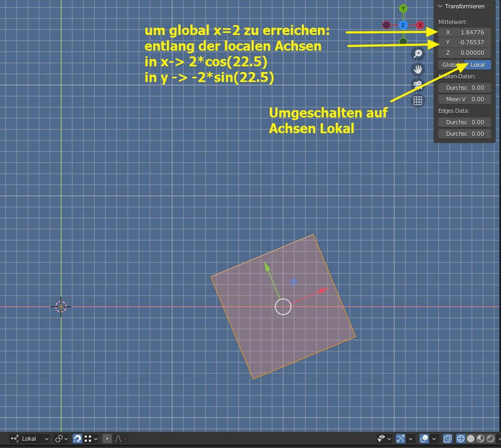
Task: Click the red X axis on navigation gizmo
Action: [420, 25]
